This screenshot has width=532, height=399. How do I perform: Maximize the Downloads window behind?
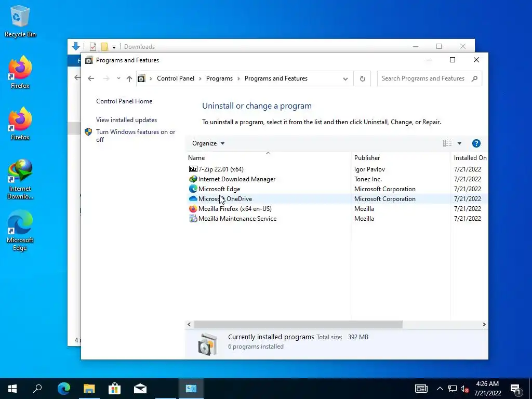pyautogui.click(x=438, y=46)
